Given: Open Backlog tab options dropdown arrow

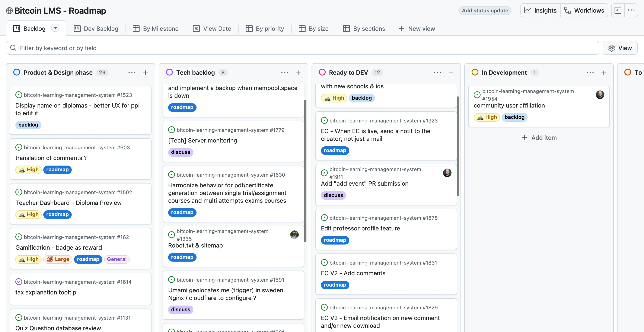Looking at the screenshot, I should tap(55, 28).
